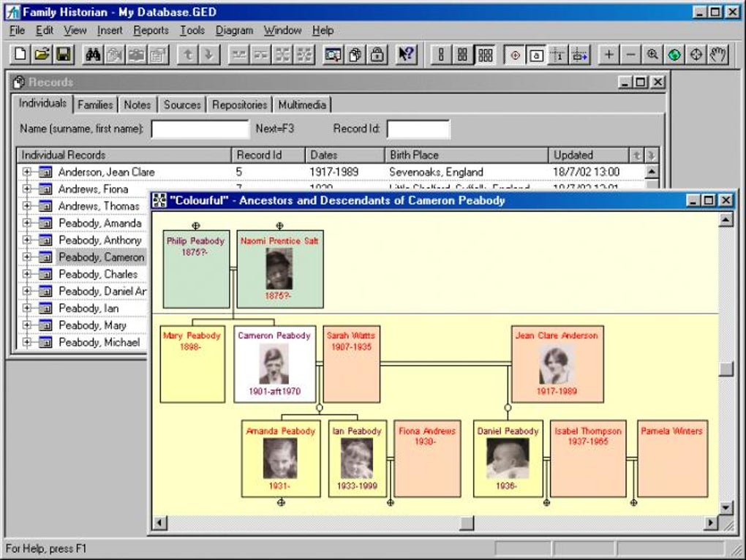The image size is (746, 560).
Task: Open the Diagram menu
Action: [234, 31]
